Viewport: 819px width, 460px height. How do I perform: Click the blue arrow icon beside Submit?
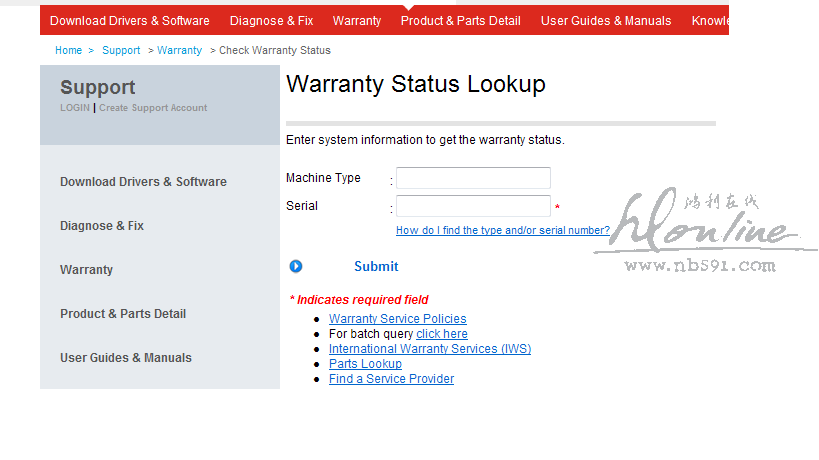(296, 266)
